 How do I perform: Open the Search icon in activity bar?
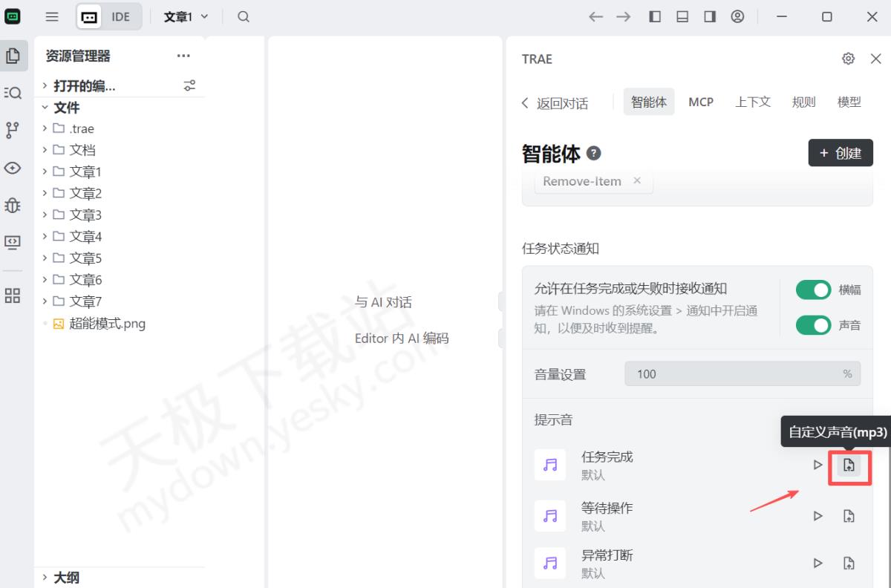(x=13, y=93)
